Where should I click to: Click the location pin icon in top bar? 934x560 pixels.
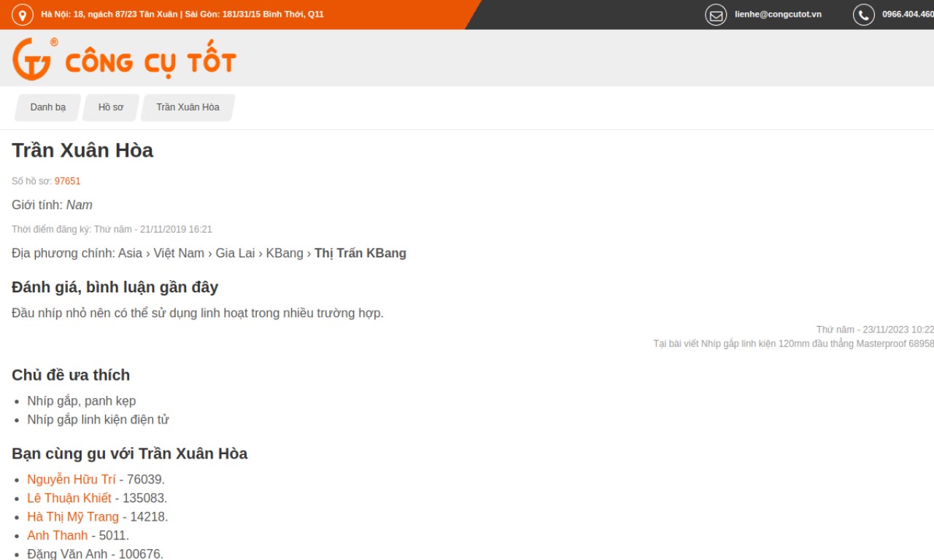23,15
